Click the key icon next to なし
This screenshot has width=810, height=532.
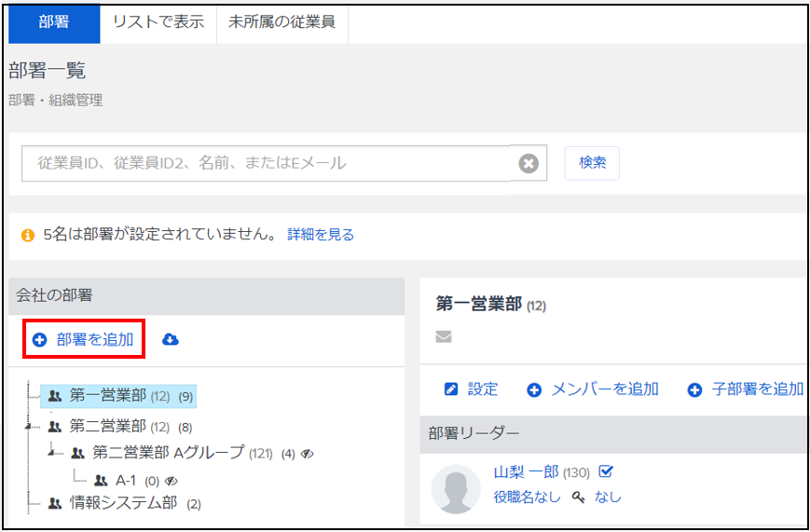point(579,498)
